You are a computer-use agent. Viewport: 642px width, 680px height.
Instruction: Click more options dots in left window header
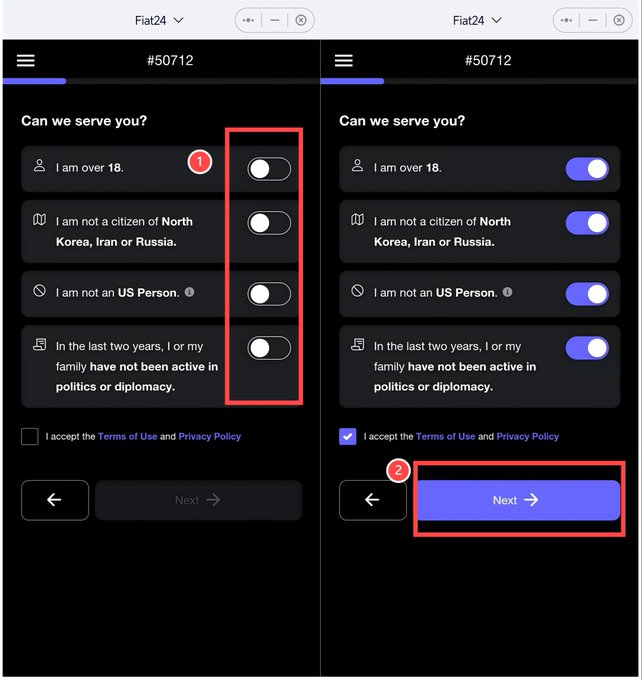(x=248, y=20)
